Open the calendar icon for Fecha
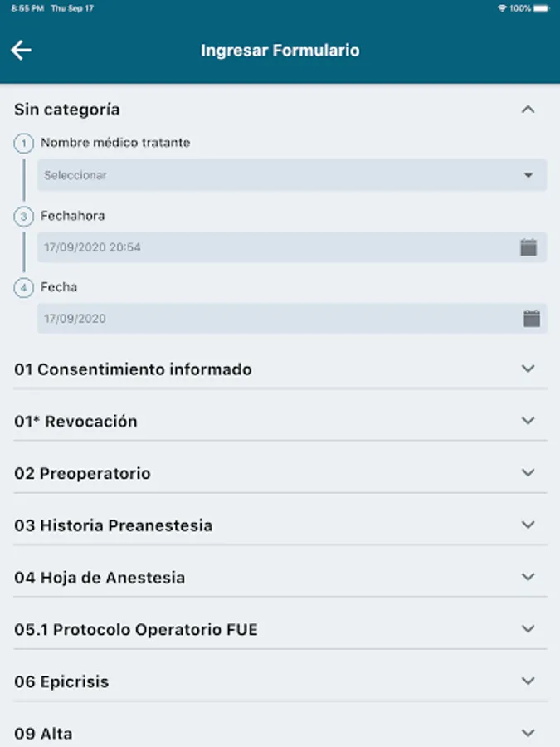The height and width of the screenshot is (747, 560). click(532, 319)
